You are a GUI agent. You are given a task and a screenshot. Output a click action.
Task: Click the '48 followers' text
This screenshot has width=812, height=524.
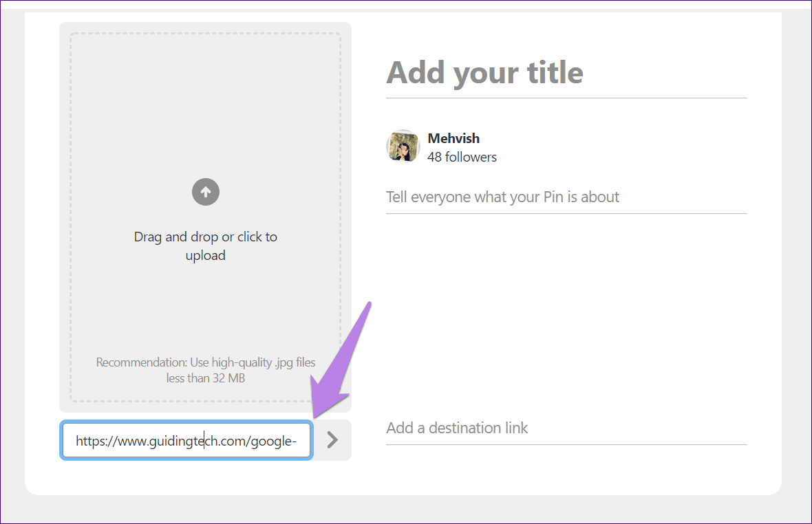(x=462, y=157)
